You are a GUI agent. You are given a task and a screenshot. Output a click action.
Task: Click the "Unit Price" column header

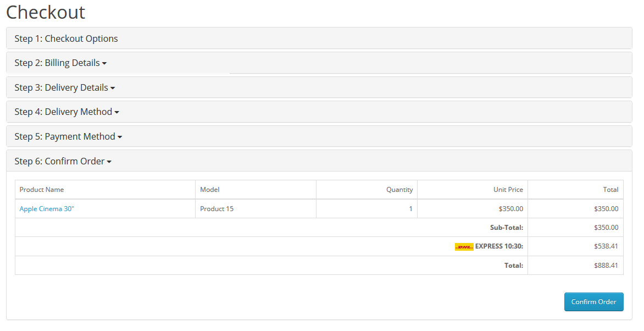pyautogui.click(x=508, y=190)
